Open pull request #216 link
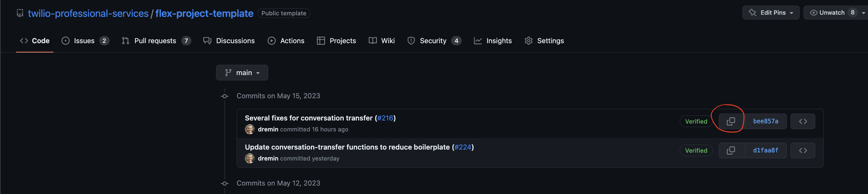 (x=385, y=118)
